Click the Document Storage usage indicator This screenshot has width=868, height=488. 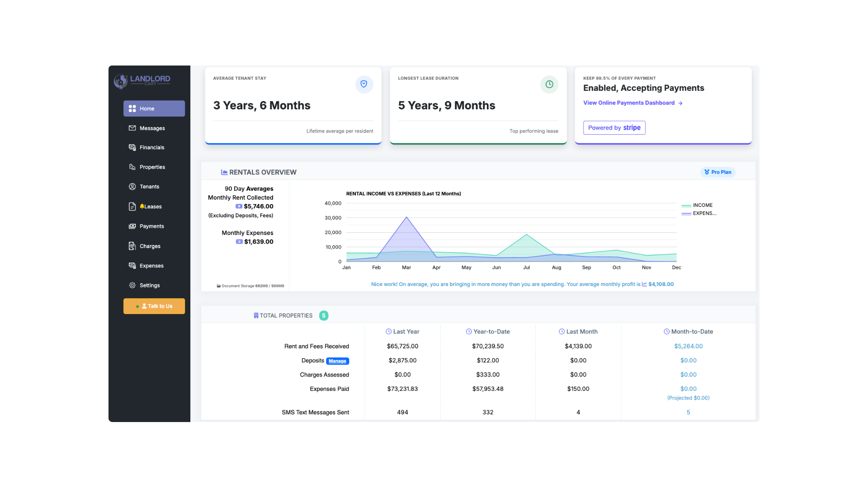pos(250,286)
